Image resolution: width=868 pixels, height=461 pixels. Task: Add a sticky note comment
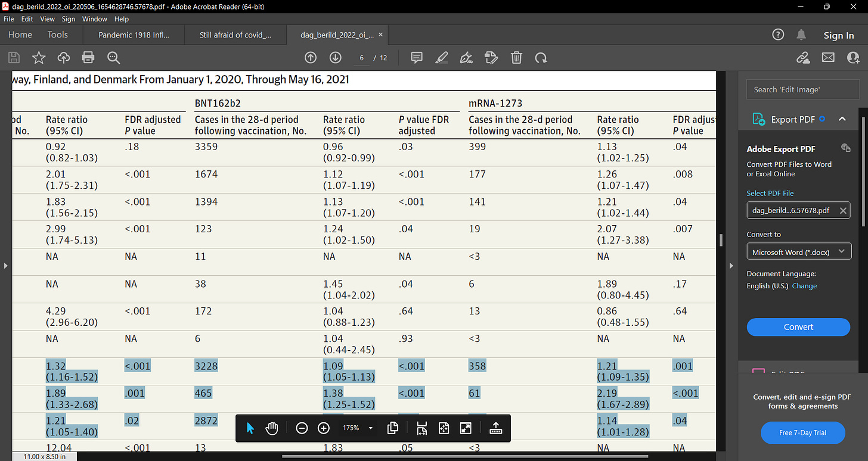pyautogui.click(x=417, y=58)
